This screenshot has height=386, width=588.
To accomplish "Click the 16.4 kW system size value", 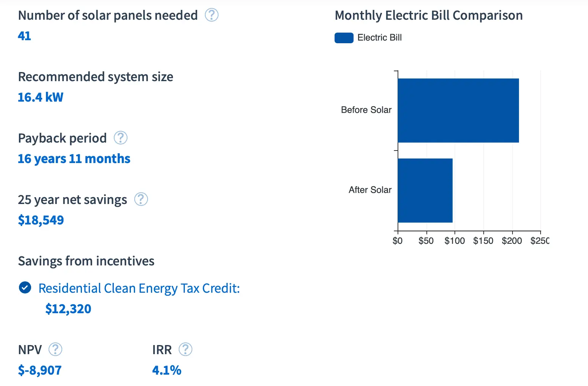I will pyautogui.click(x=41, y=97).
